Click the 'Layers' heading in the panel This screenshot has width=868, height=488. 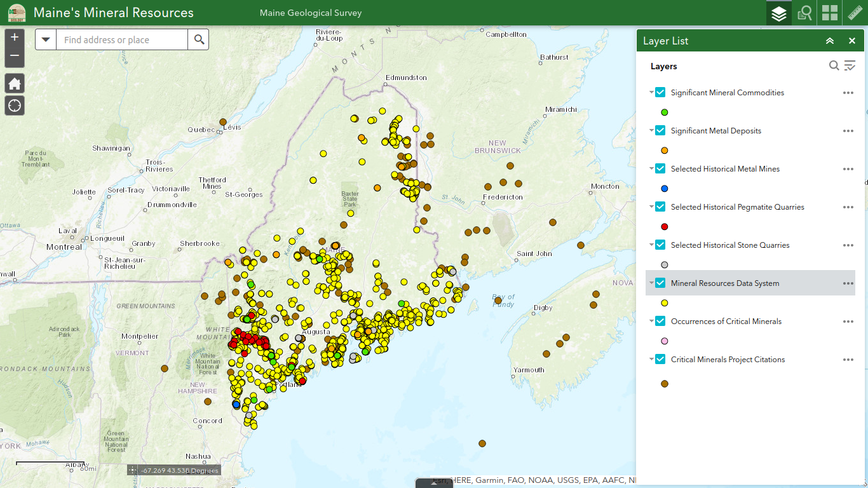point(664,66)
